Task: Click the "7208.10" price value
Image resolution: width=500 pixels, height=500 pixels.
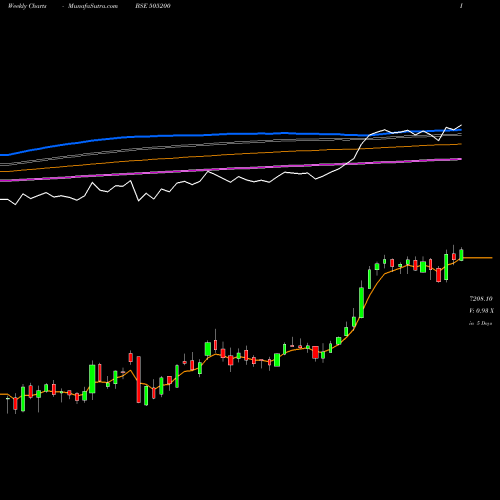Action: [481, 299]
